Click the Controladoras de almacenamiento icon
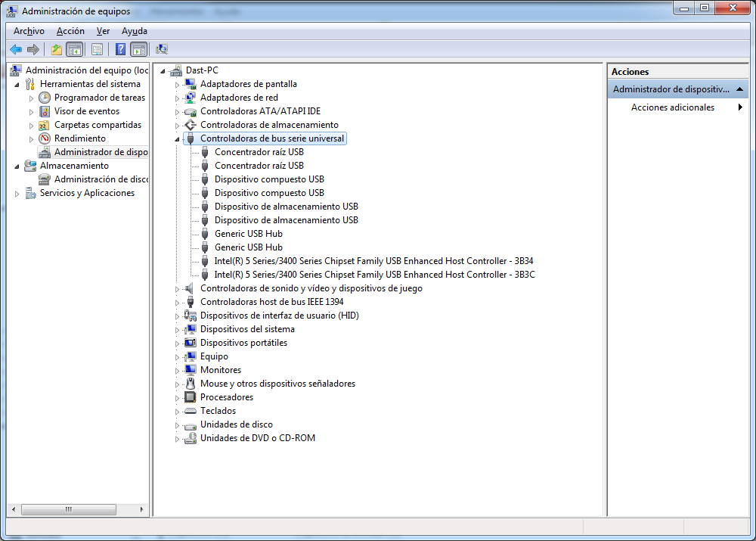756x541 pixels. pos(191,125)
